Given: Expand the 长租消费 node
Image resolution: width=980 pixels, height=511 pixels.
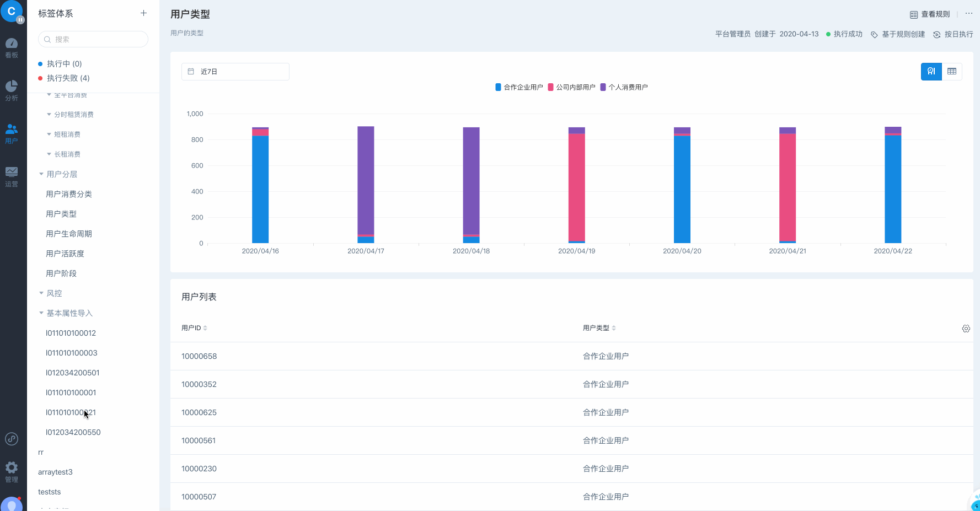Looking at the screenshot, I should coord(49,154).
